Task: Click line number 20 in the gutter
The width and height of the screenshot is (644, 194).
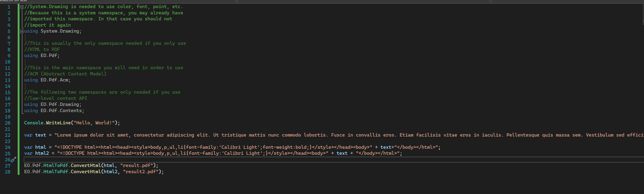Action: click(7, 123)
